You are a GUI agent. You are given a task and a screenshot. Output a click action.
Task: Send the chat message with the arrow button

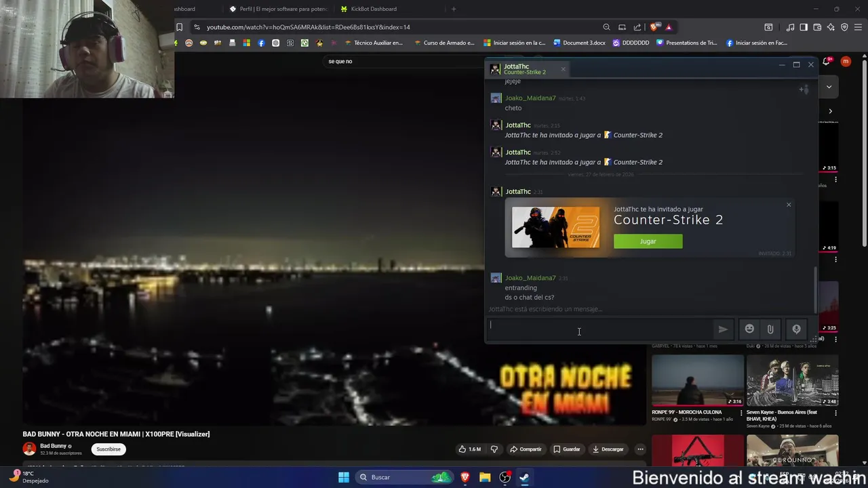click(723, 329)
